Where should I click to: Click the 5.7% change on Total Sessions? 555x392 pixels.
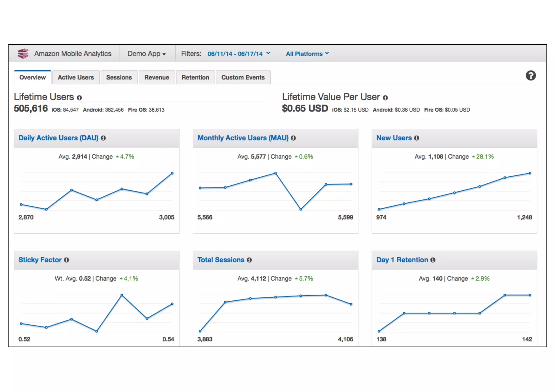click(304, 278)
